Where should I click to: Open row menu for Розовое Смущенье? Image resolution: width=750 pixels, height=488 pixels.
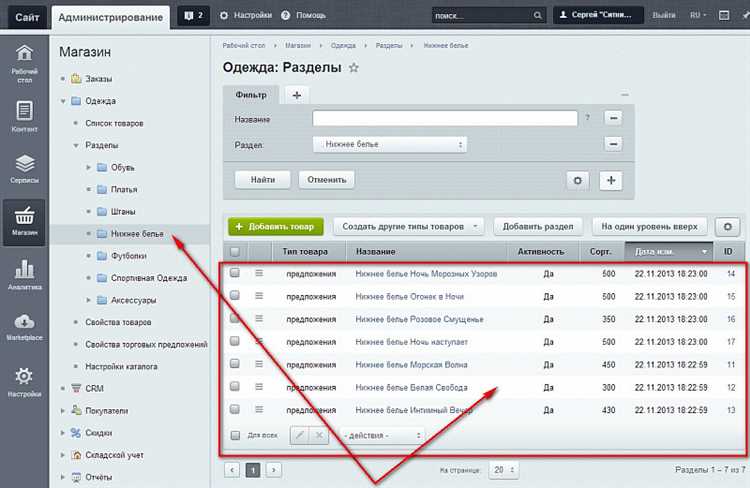pos(259,318)
